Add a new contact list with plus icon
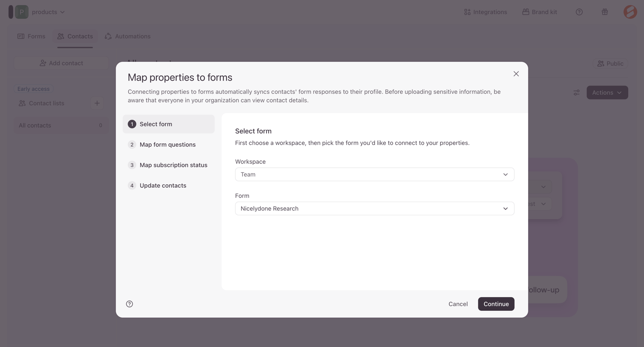The height and width of the screenshot is (347, 644). pos(97,103)
